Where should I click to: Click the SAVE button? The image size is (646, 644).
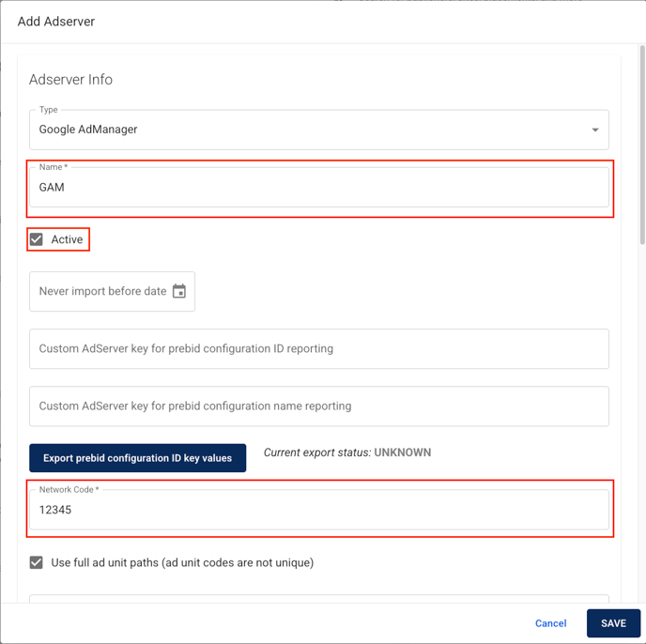coord(613,623)
